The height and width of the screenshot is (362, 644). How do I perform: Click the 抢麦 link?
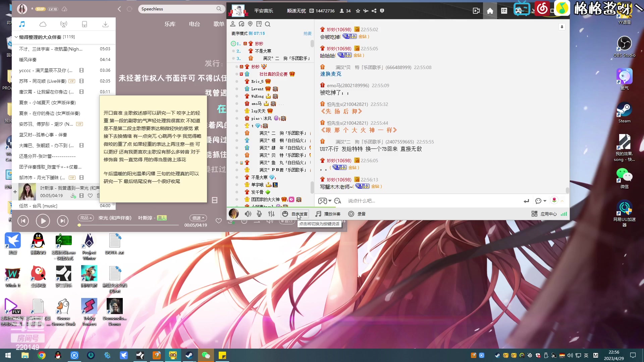click(307, 34)
